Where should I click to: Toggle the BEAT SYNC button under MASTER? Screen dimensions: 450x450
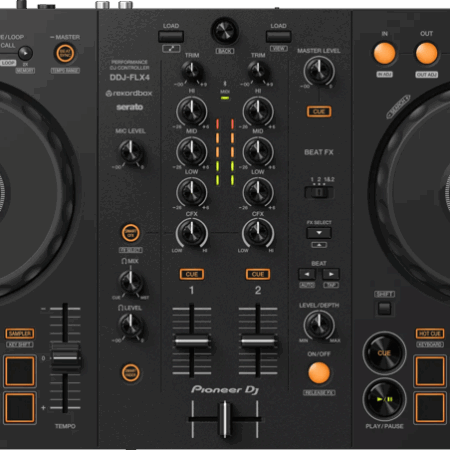(65, 53)
